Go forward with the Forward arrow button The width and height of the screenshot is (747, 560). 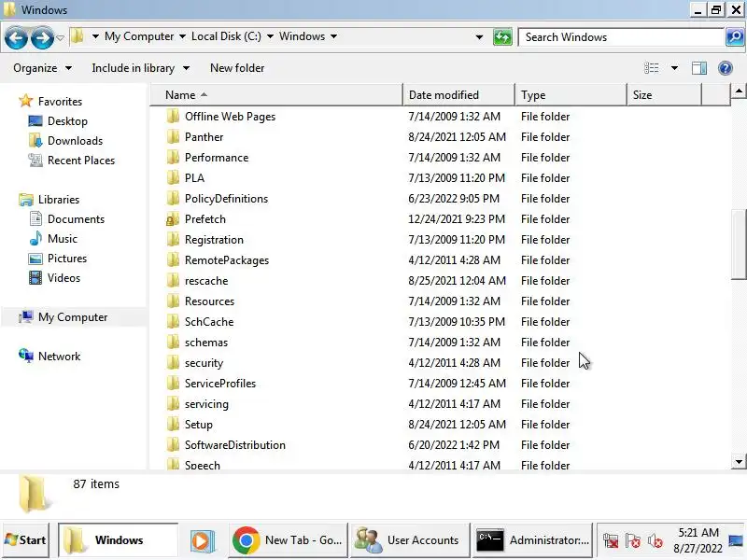(x=42, y=37)
